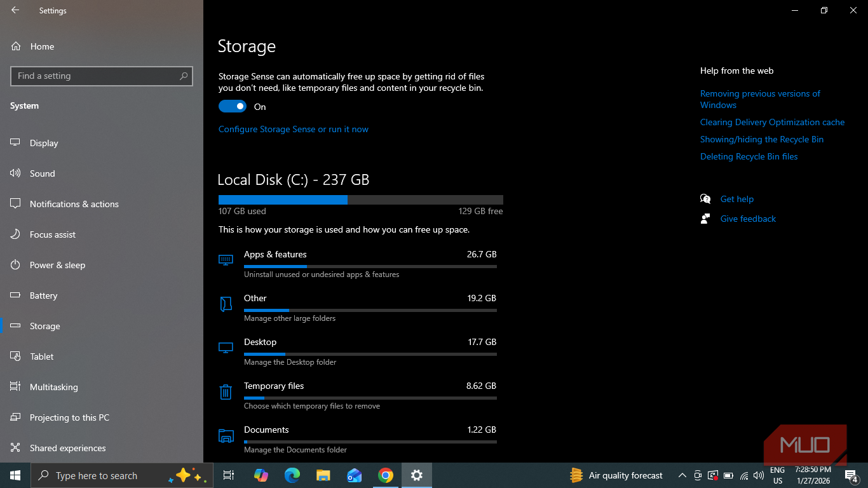
Task: Select Power & sleep in the sidebar
Action: coord(102,265)
